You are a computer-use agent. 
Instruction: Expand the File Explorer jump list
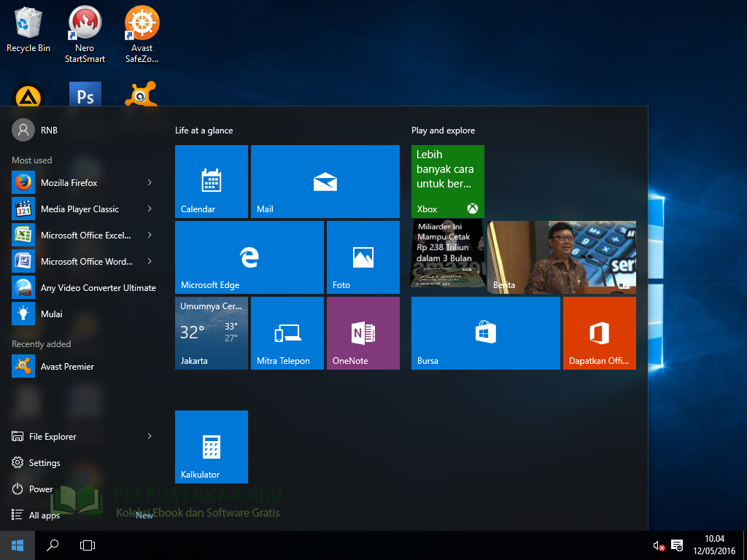[x=150, y=436]
